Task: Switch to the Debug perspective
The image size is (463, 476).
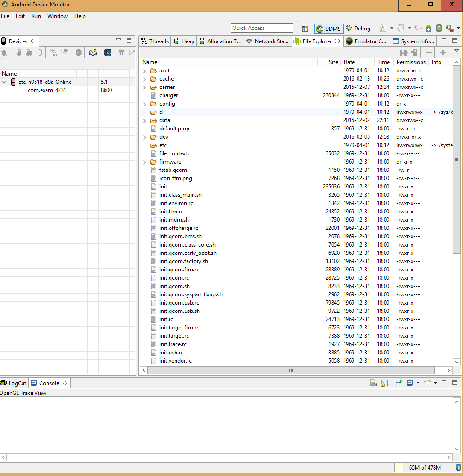Action: [358, 29]
